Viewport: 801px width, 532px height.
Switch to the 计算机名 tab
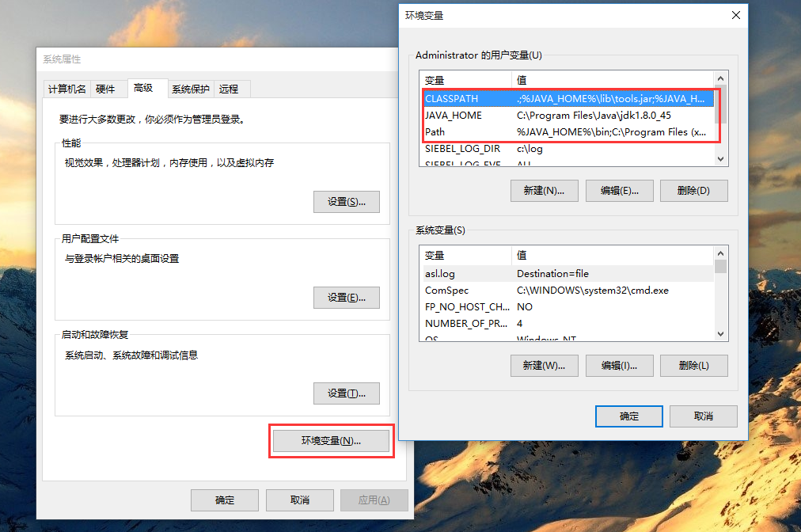67,89
